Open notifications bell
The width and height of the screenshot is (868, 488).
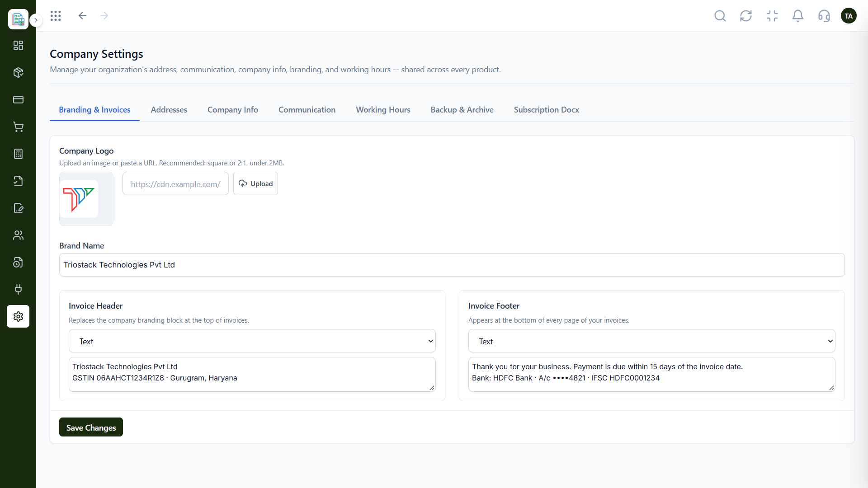pyautogui.click(x=798, y=16)
